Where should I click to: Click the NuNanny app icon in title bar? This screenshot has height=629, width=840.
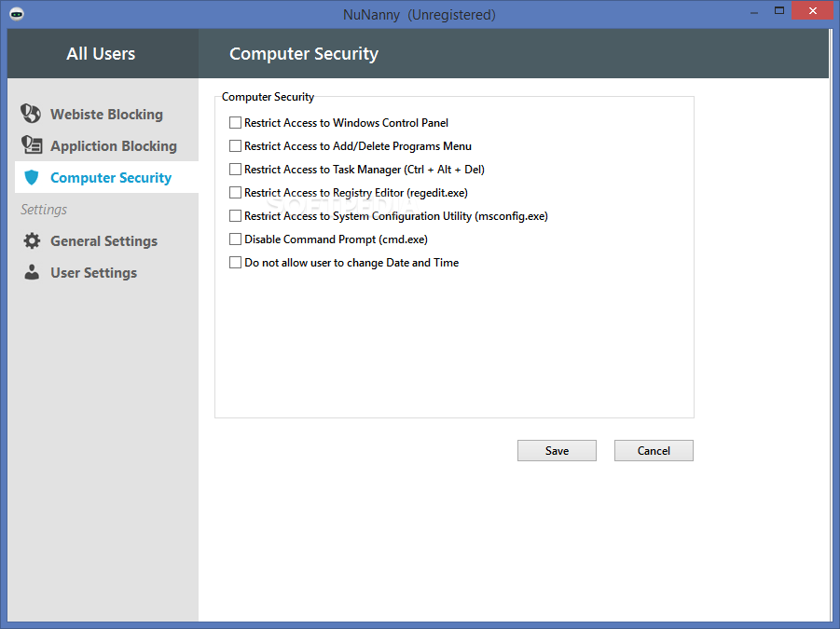tap(17, 14)
